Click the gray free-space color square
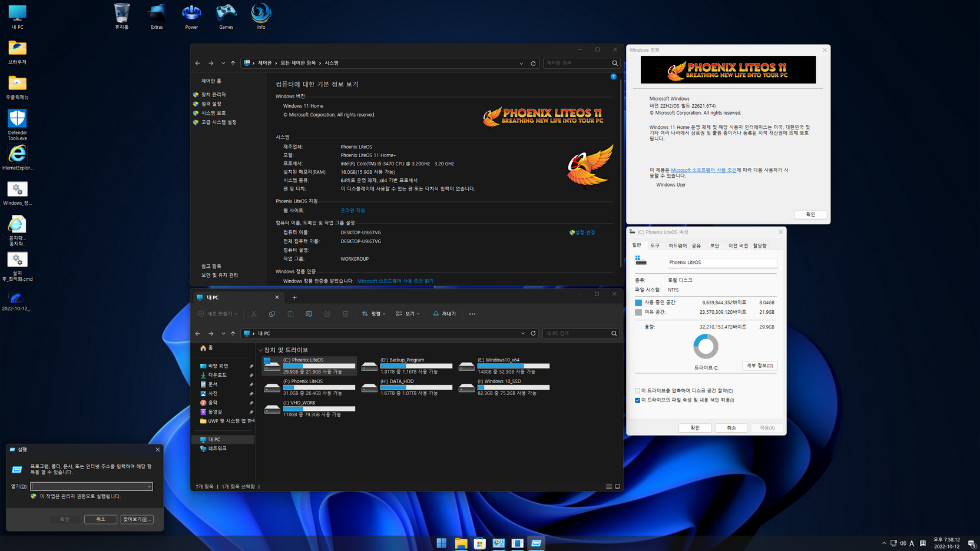Viewport: 980px width, 551px height. point(638,312)
